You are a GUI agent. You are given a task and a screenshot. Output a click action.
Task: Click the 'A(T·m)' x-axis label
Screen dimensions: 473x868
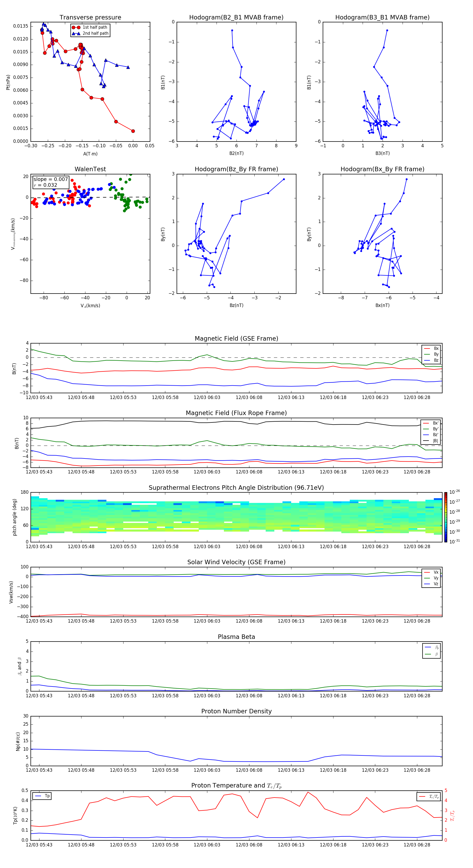[90, 154]
